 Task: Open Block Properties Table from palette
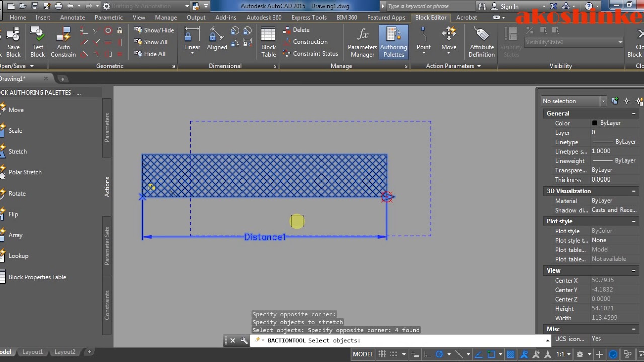(34, 277)
